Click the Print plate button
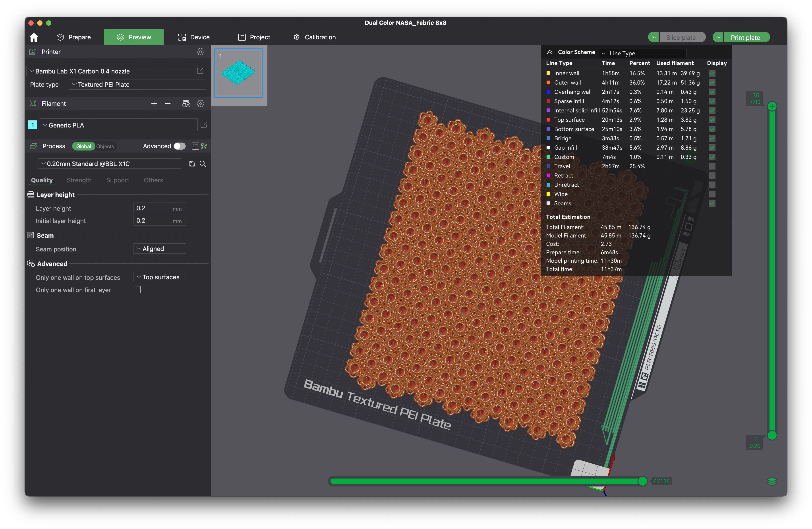 [745, 38]
